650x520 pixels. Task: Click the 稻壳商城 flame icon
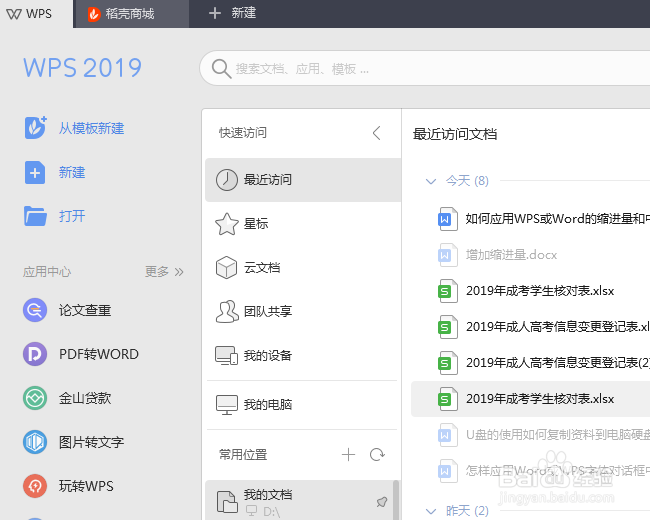pyautogui.click(x=94, y=14)
